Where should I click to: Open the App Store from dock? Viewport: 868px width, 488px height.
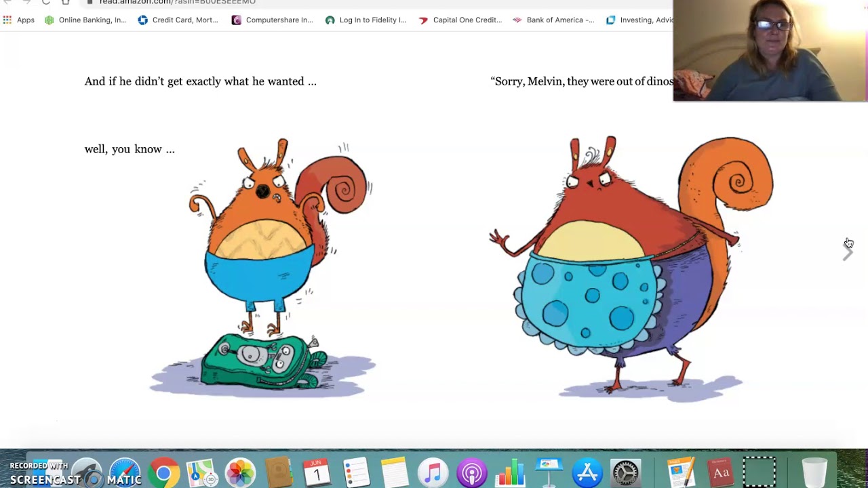click(587, 473)
